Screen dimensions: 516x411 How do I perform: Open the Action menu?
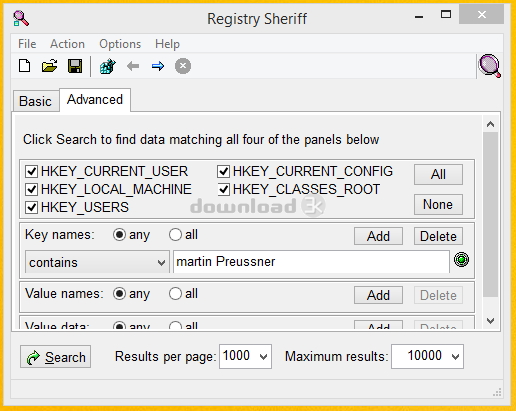(67, 44)
